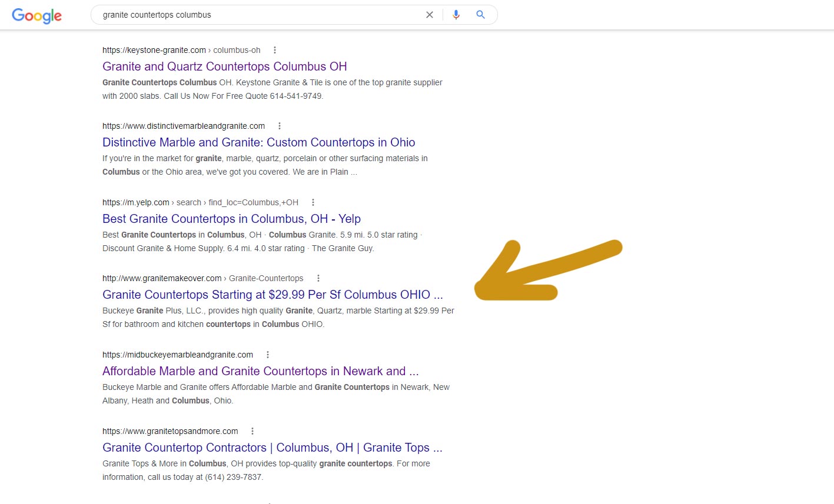Image resolution: width=834 pixels, height=504 pixels.
Task: Click snippet mentioning Newark, New Albany, Heath
Action: (276, 394)
